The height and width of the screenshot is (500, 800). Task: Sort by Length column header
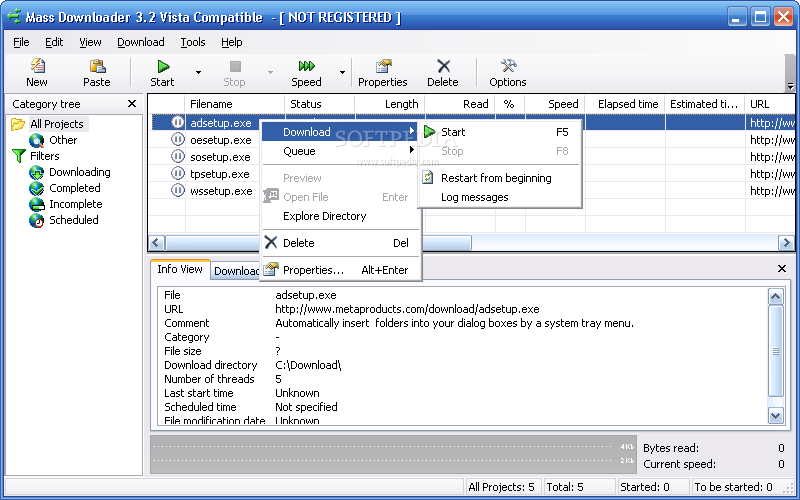coord(390,104)
